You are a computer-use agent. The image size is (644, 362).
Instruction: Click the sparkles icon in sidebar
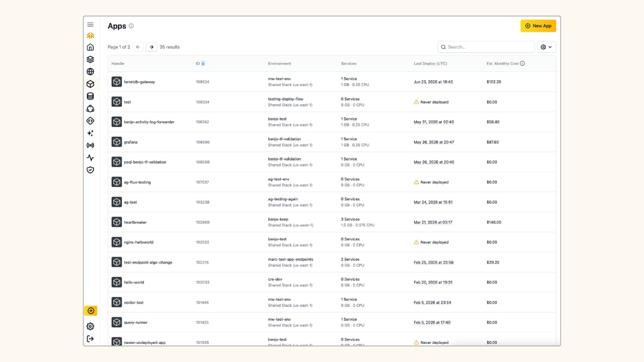click(90, 133)
